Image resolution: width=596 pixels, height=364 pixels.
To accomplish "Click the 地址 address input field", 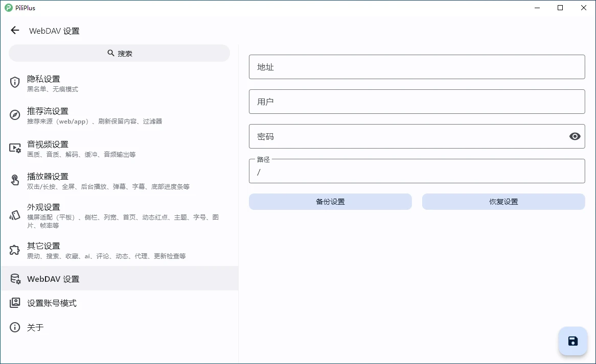I will pyautogui.click(x=417, y=67).
